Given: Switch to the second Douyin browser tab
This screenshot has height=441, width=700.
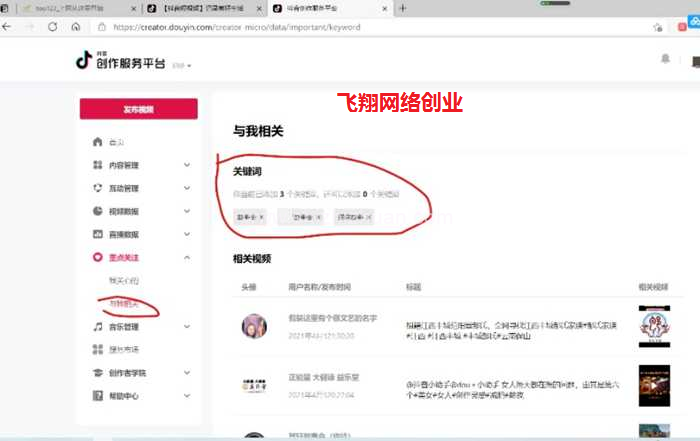Looking at the screenshot, I should coord(204,8).
